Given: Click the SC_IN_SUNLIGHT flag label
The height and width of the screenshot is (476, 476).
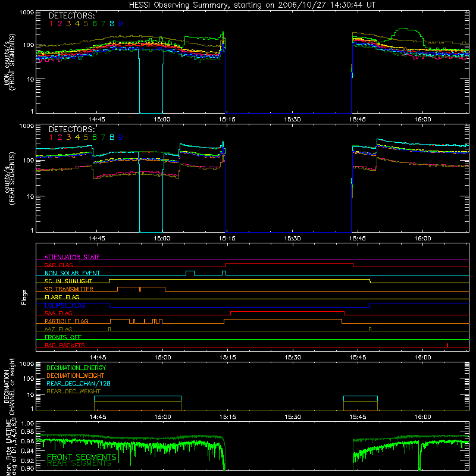Looking at the screenshot, I should tap(68, 281).
